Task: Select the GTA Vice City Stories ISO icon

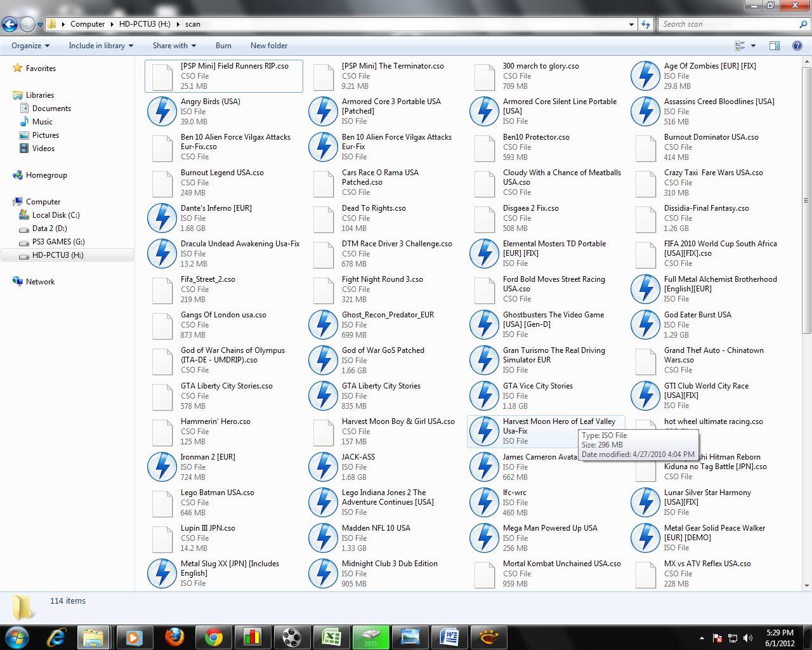Action: pos(485,395)
